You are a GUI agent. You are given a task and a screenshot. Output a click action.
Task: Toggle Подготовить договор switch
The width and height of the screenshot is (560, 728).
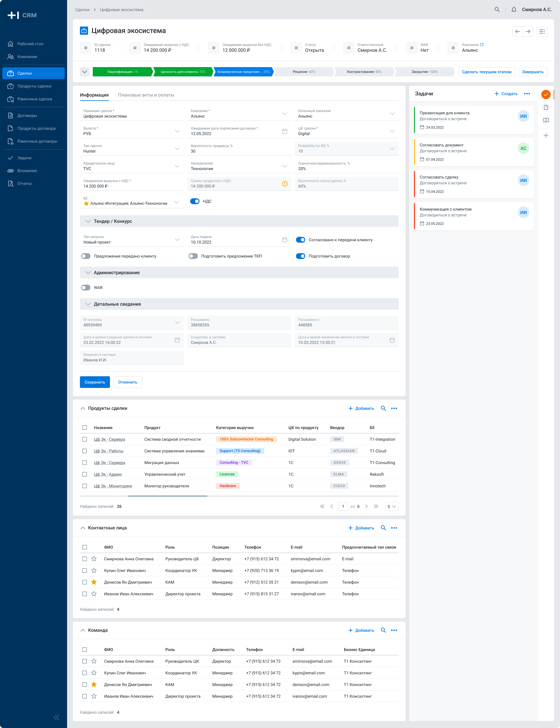[x=300, y=256]
